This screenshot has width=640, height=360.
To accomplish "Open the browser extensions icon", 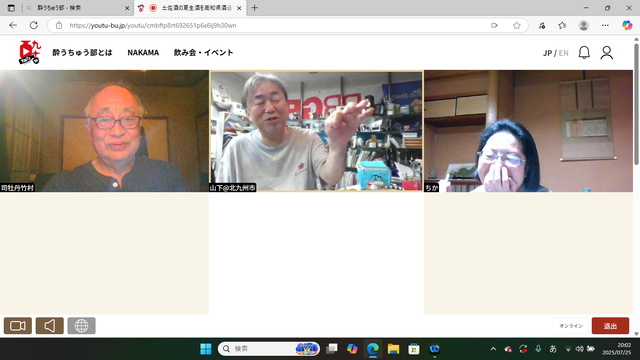I will coord(542,25).
